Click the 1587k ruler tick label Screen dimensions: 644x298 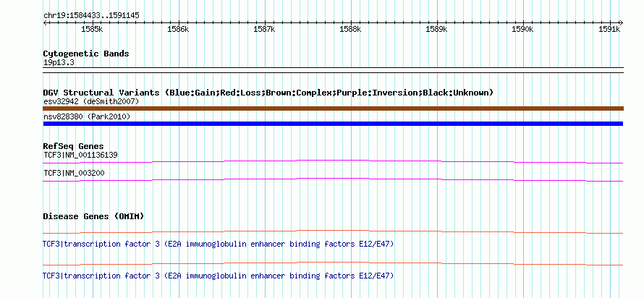[x=264, y=30]
